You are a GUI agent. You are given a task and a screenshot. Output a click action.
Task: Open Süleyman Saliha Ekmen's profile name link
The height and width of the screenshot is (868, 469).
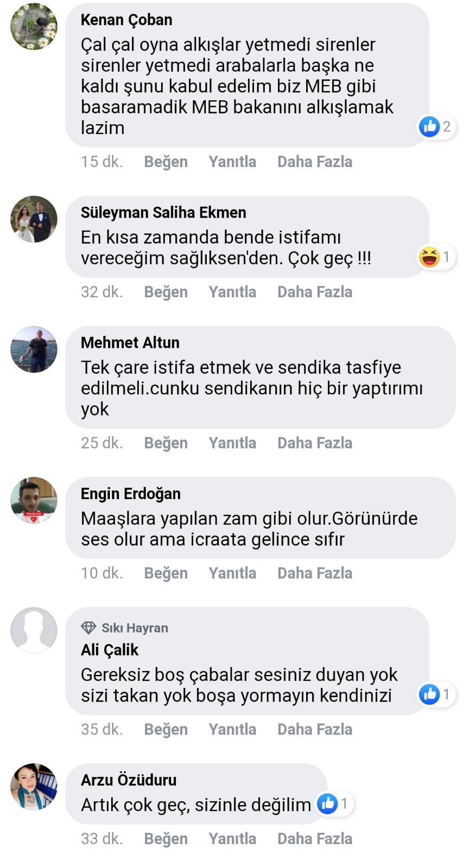click(x=163, y=212)
